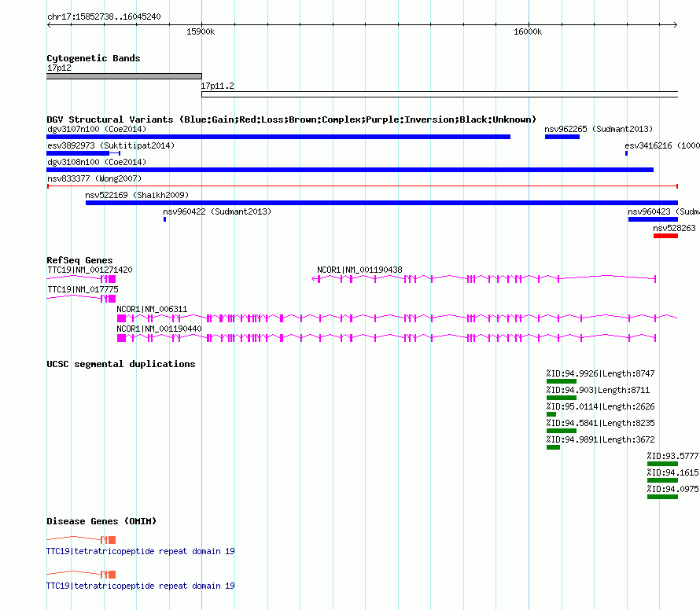Select segmental duplication %ID:94.903 Length:8711 bar
This screenshot has width=700, height=610.
pyautogui.click(x=561, y=398)
